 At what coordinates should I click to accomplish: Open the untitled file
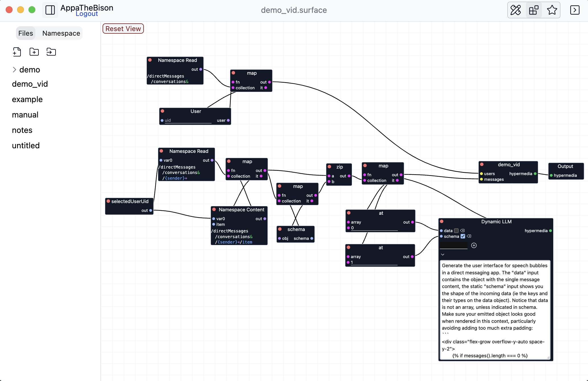pos(26,145)
